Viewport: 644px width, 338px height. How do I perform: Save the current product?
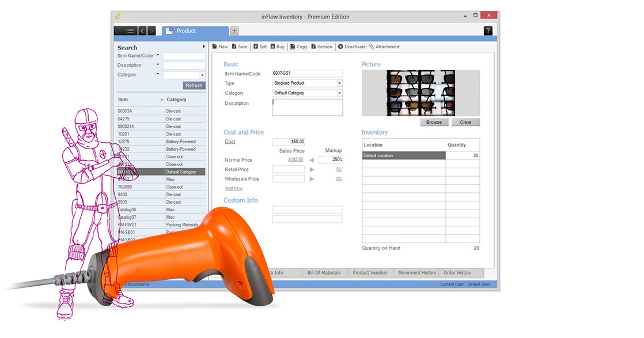240,47
